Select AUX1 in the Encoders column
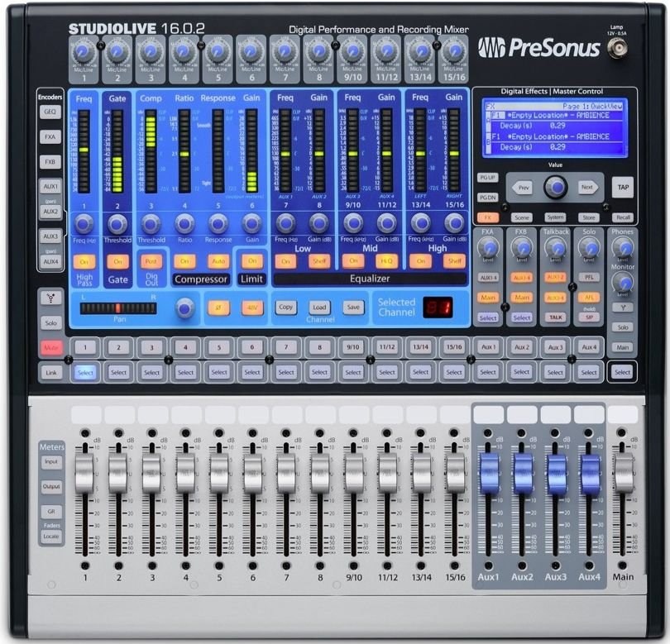670x644 pixels. coord(50,186)
